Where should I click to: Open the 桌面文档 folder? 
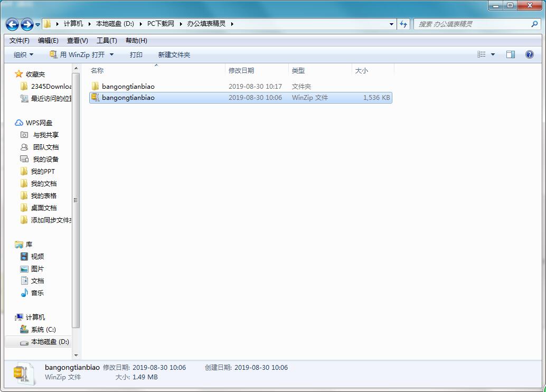pos(39,208)
